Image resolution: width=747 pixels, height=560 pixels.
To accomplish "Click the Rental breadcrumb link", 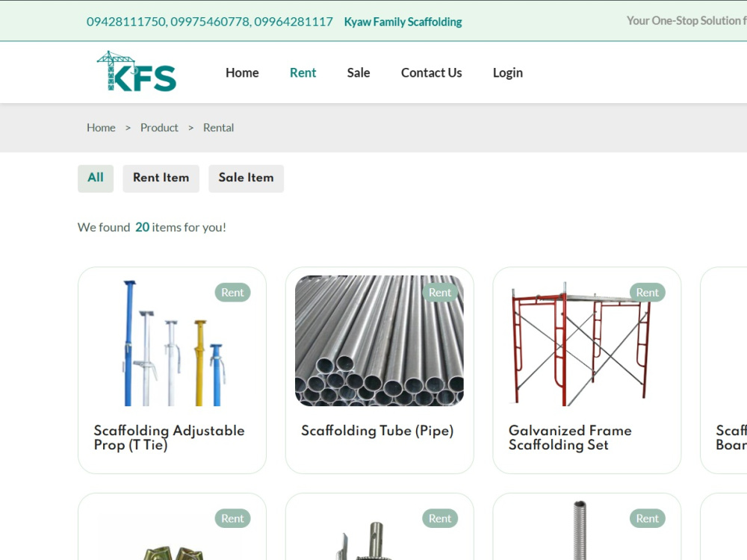I will 219,128.
